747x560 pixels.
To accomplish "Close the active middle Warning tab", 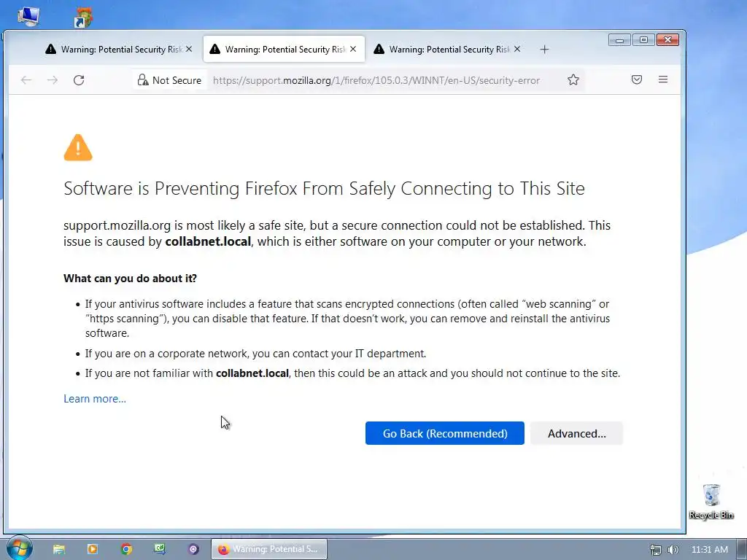I will point(353,49).
